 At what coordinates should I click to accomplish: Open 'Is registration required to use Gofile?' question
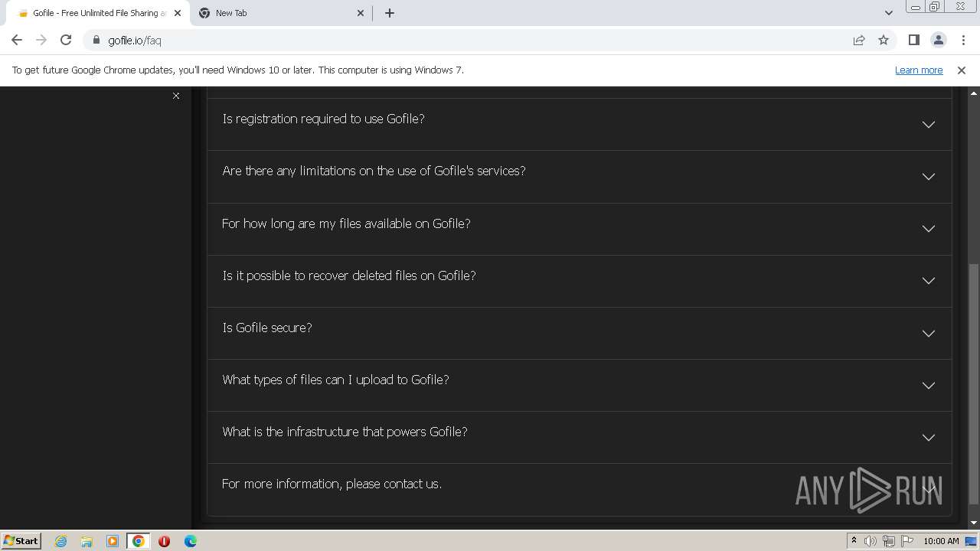323,119
